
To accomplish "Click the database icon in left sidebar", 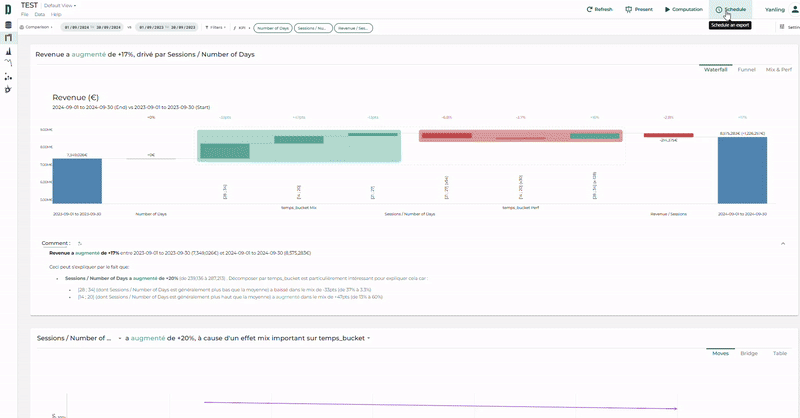I will point(8,25).
